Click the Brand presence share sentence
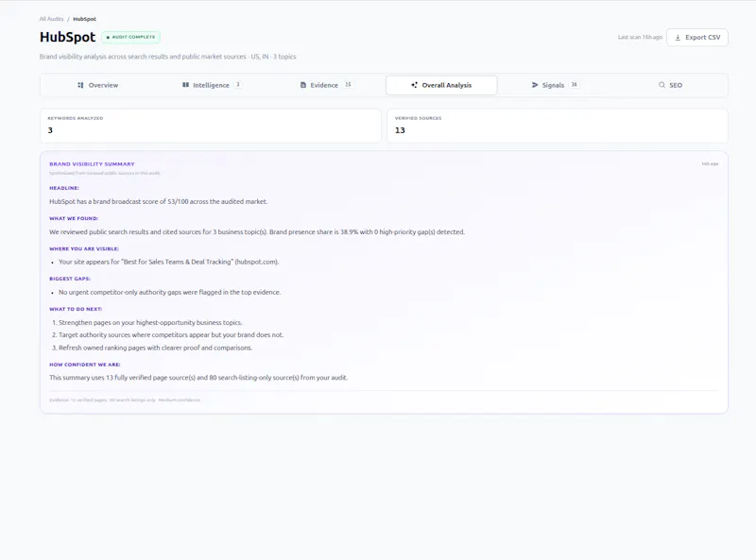Viewport: 756px width, 560px height. point(367,232)
